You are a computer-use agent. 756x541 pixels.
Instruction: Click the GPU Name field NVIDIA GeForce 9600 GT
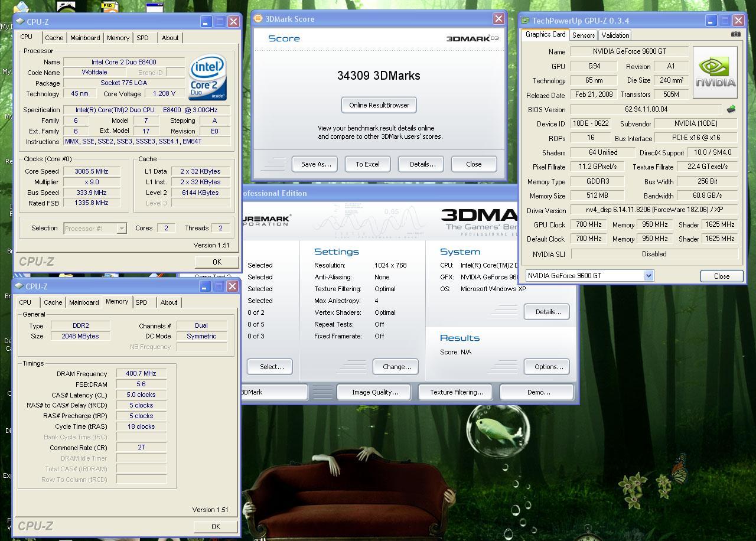(630, 51)
